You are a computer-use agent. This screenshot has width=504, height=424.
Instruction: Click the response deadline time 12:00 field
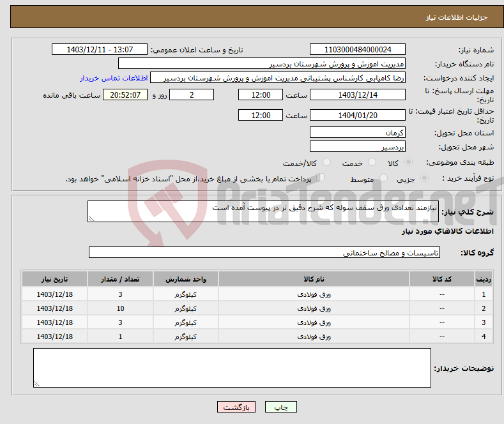pyautogui.click(x=261, y=95)
